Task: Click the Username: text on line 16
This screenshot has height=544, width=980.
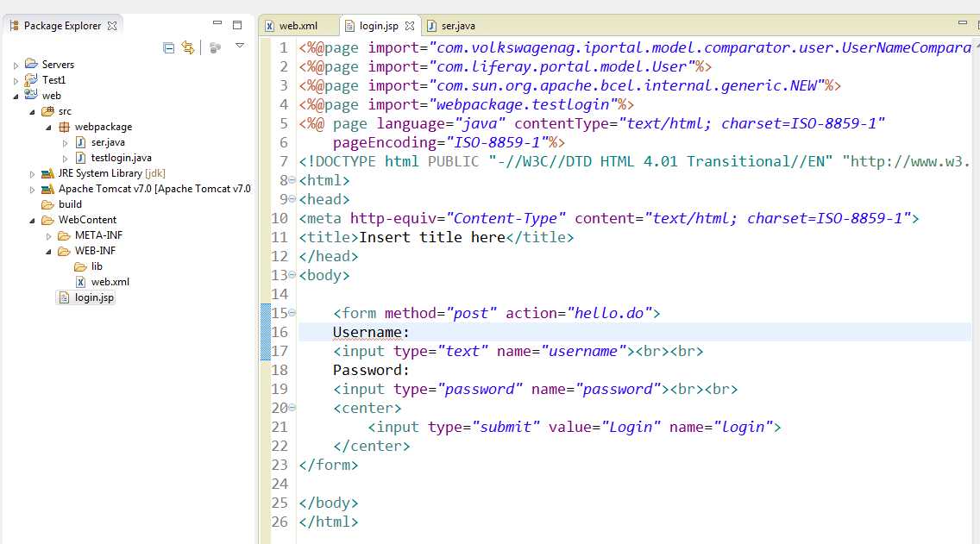Action: click(x=371, y=332)
